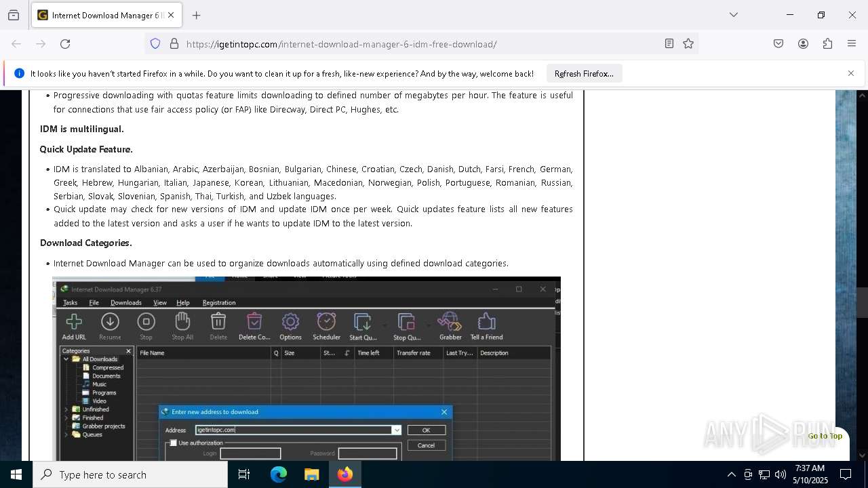Image resolution: width=868 pixels, height=488 pixels.
Task: Open File Explorer from taskbar
Action: point(312,474)
